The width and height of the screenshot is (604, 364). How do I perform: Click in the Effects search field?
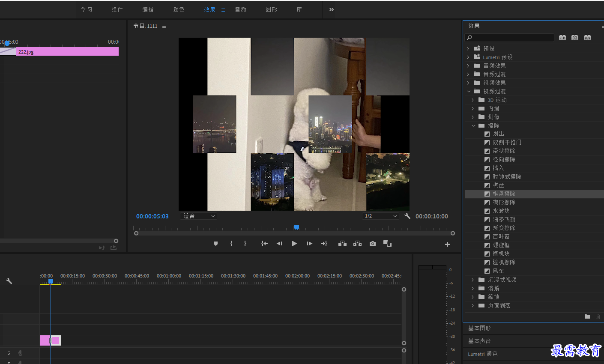pos(510,38)
